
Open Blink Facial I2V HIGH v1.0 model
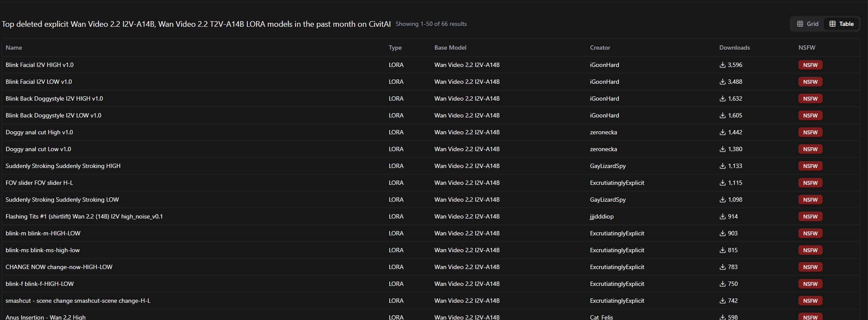pyautogui.click(x=39, y=65)
